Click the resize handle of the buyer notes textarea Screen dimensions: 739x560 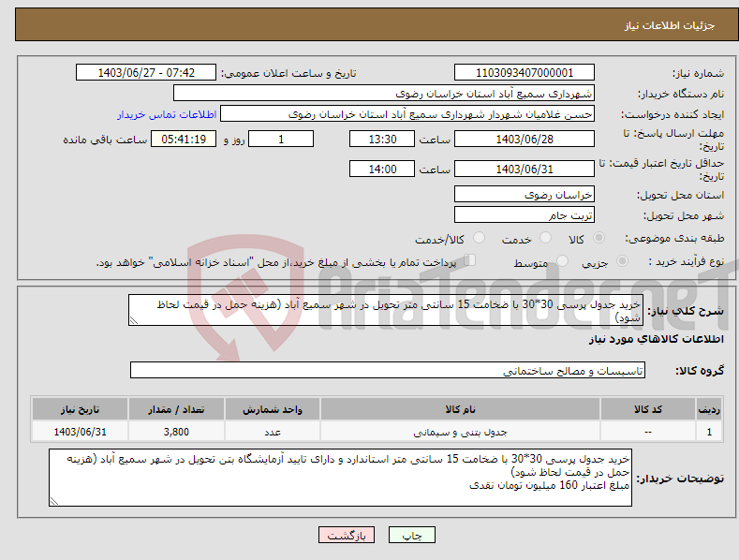point(53,502)
